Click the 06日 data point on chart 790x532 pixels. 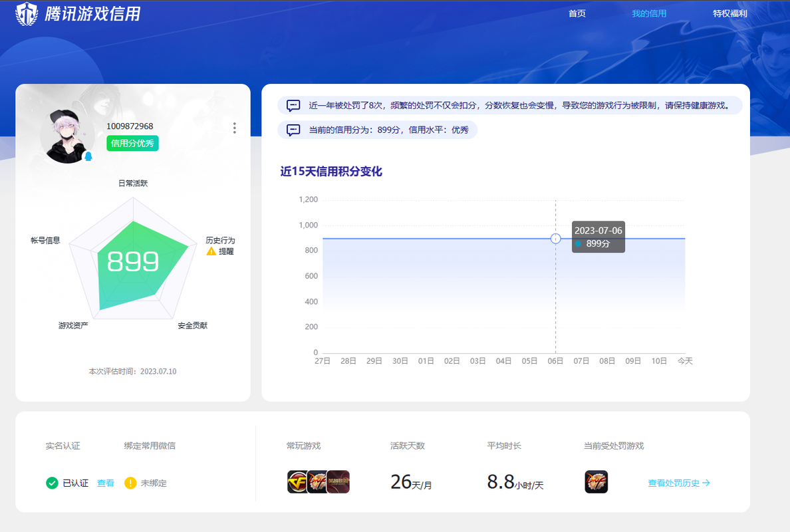(556, 238)
